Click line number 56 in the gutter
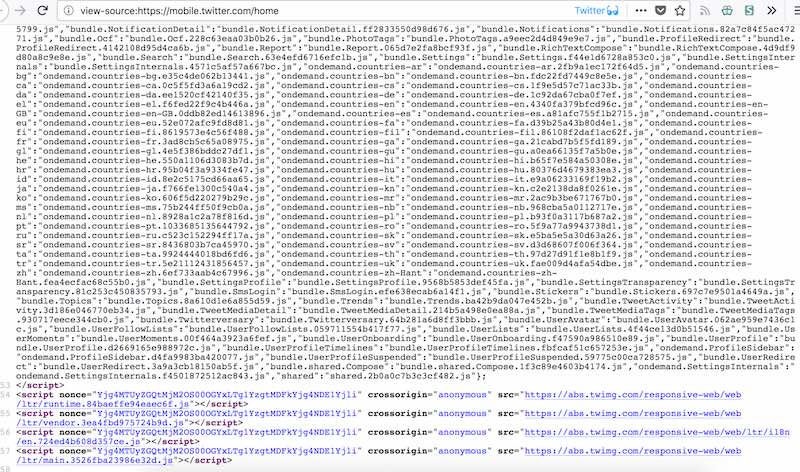Image resolution: width=800 pixels, height=472 pixels. [5, 432]
